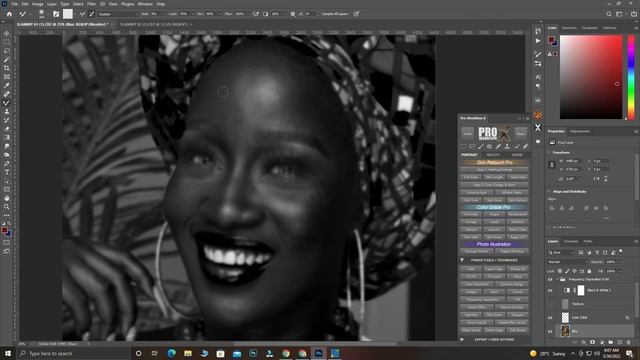Collapse the Align and Distribute section

point(549,191)
